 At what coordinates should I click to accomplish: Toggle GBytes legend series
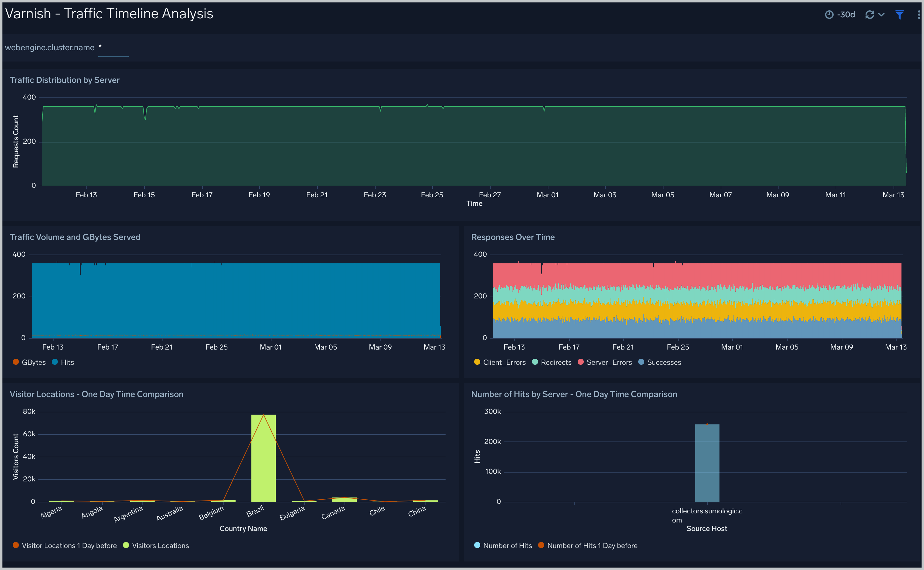coord(29,362)
